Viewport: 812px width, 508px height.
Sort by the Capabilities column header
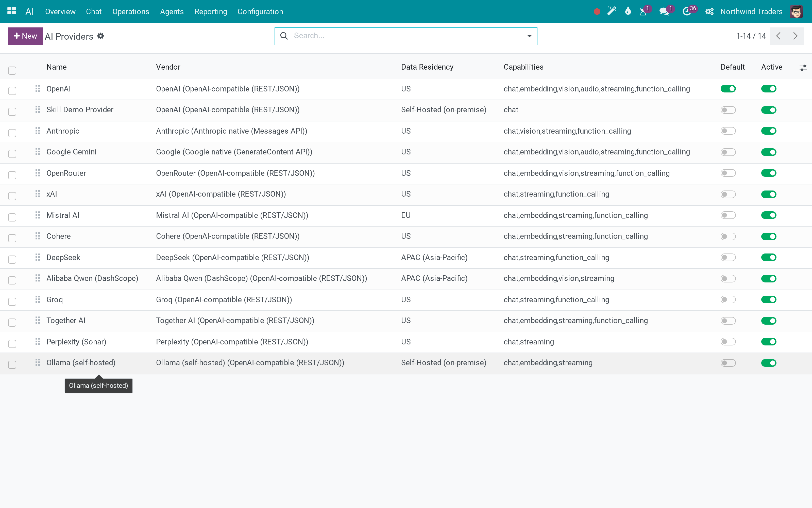[523, 67]
